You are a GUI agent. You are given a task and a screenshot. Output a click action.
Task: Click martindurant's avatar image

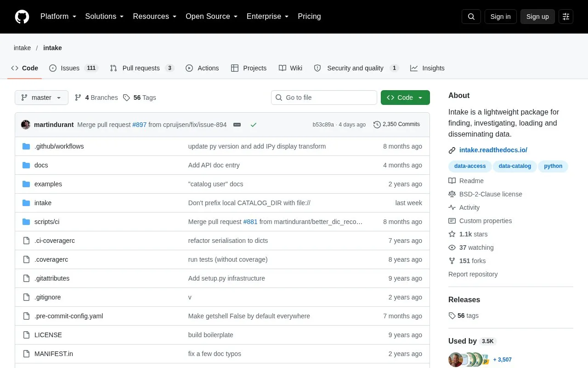(x=26, y=125)
